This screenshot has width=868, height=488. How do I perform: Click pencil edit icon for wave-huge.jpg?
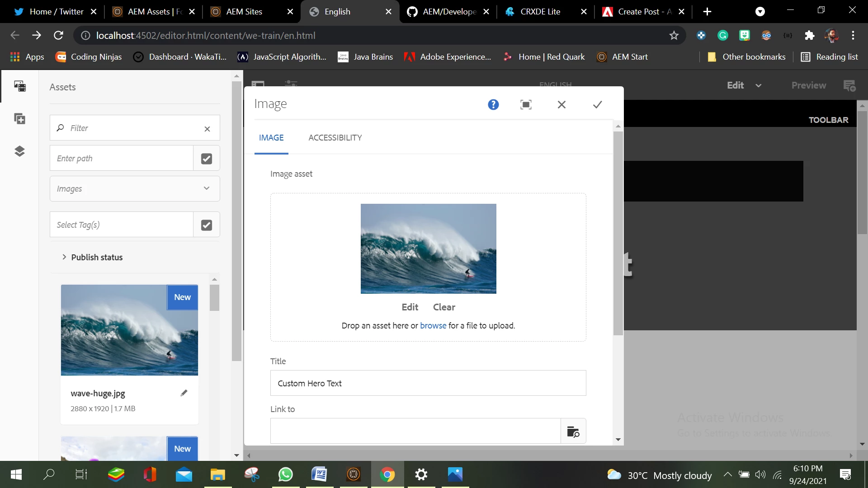184,393
